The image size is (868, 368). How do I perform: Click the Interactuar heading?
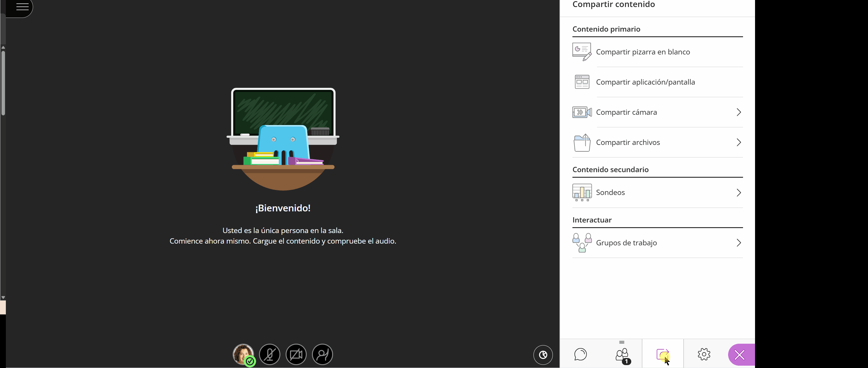point(592,220)
